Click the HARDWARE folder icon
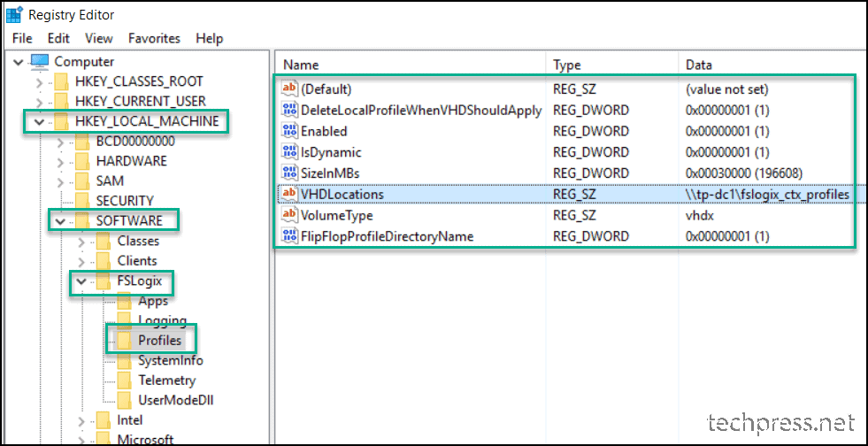 [x=82, y=162]
